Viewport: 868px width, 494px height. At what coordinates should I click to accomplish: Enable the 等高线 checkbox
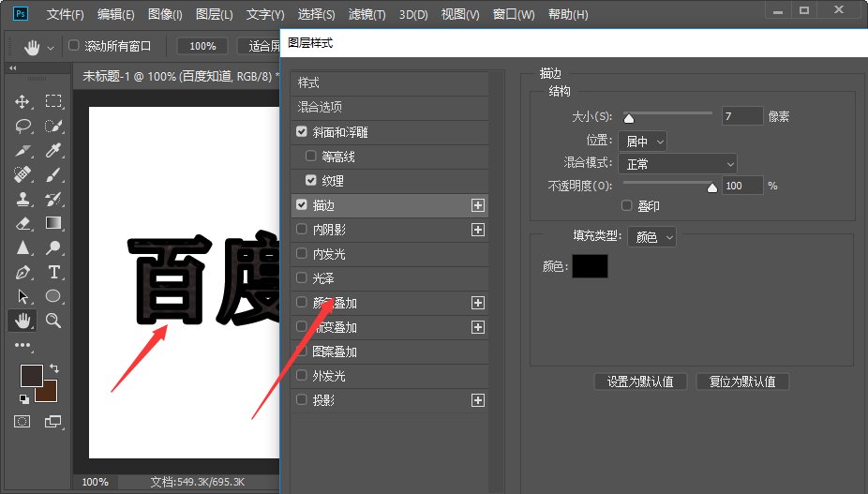pos(310,157)
